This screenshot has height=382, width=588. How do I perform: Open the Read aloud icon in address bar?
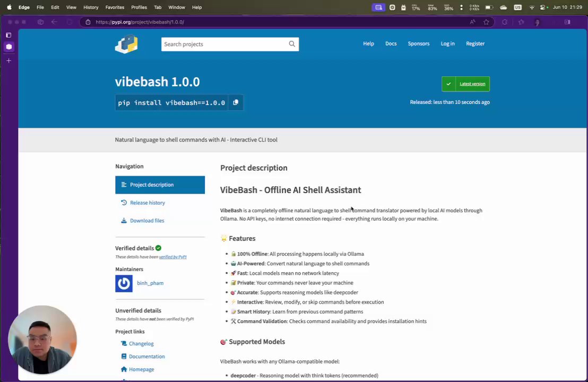[472, 22]
